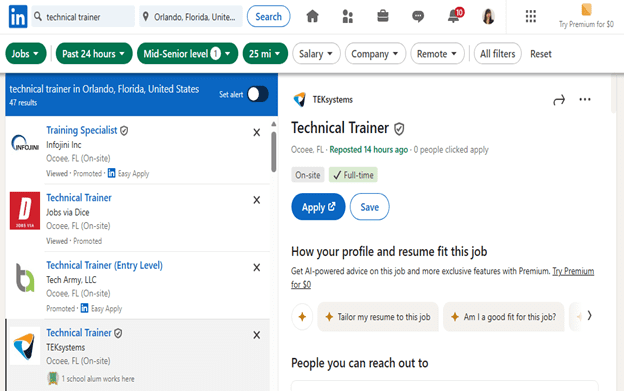Screen dimensions: 624x391
Task: Open the My Network icon
Action: pyautogui.click(x=347, y=16)
